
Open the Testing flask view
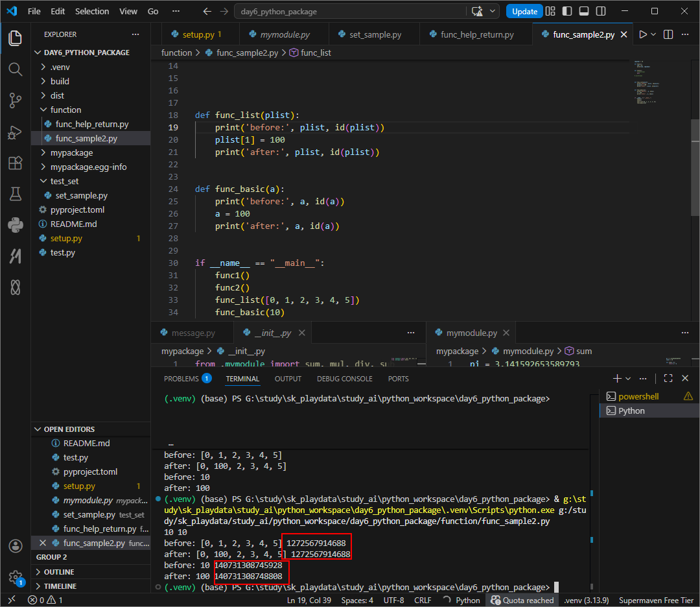click(15, 194)
